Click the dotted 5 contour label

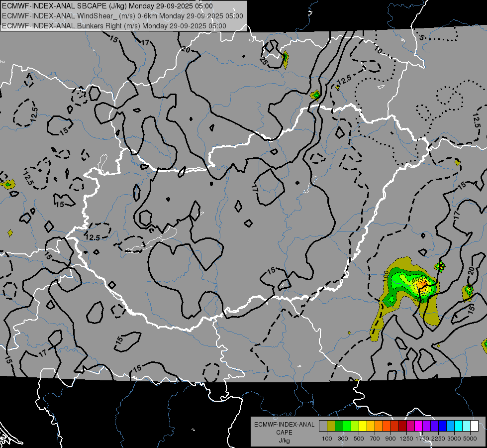422,38
